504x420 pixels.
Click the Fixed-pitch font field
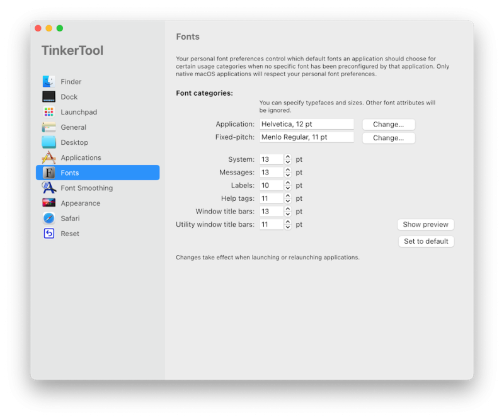point(307,137)
